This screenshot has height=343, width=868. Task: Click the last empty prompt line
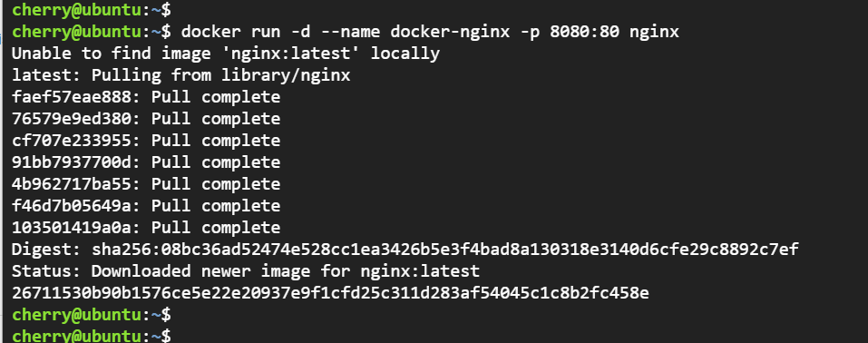92,337
